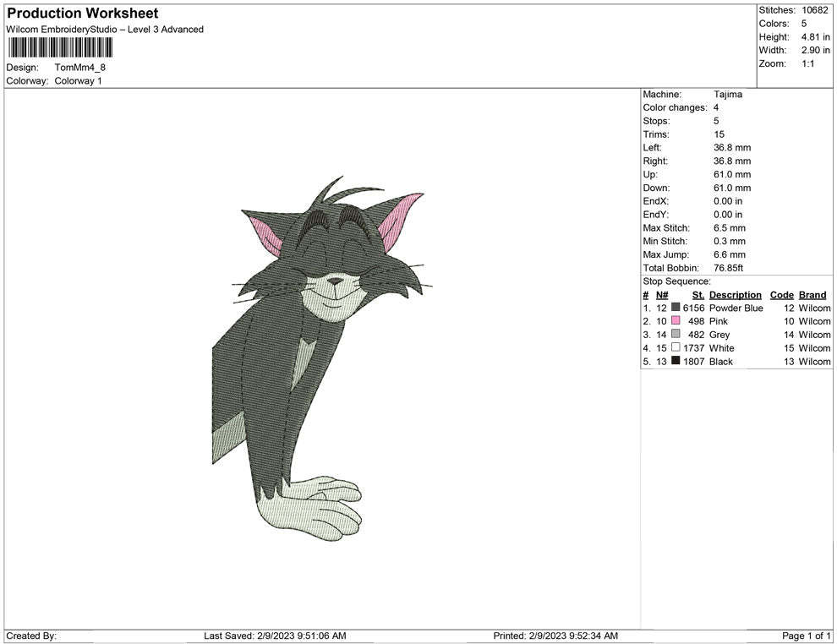The height and width of the screenshot is (644, 837).
Task: Click the Max Jump value '6.6 mm'
Action: pyautogui.click(x=729, y=254)
